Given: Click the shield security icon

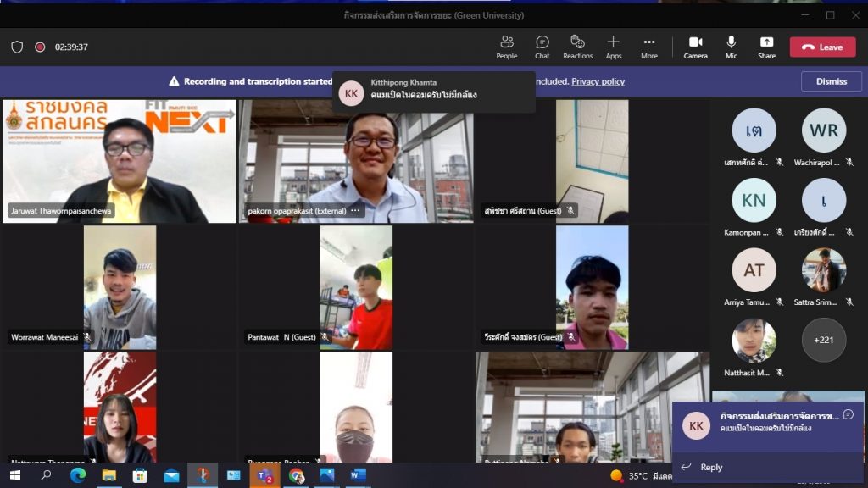Looking at the screenshot, I should coord(17,47).
